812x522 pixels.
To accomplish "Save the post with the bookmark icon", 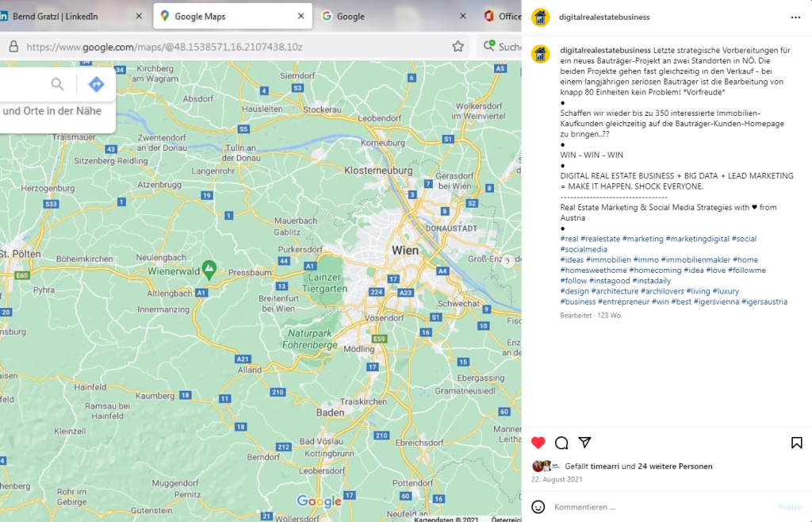I will (796, 443).
